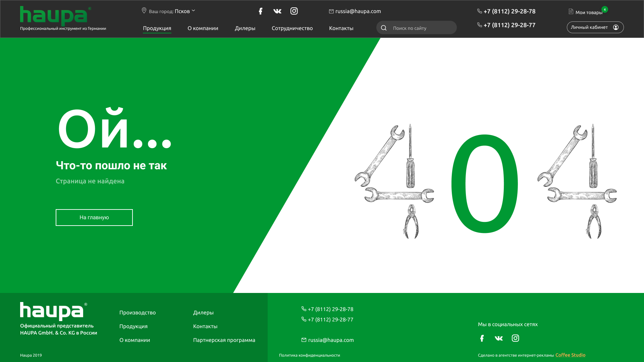Click the Coffee Studio link
Viewport: 644px width, 362px height.
570,355
